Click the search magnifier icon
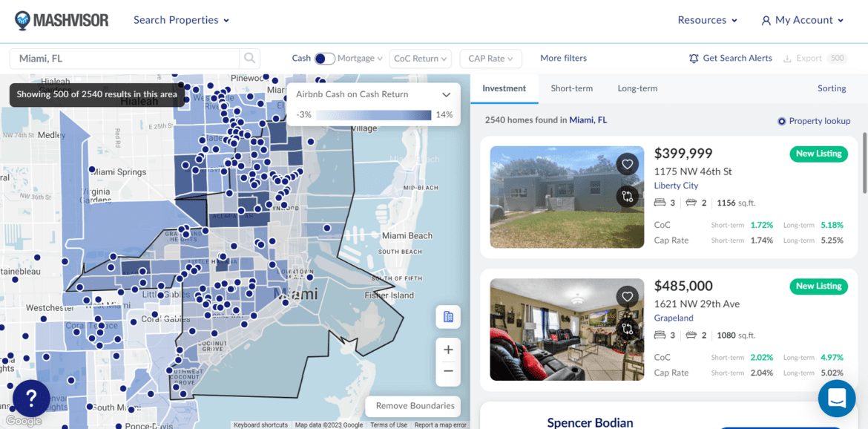 coord(250,58)
